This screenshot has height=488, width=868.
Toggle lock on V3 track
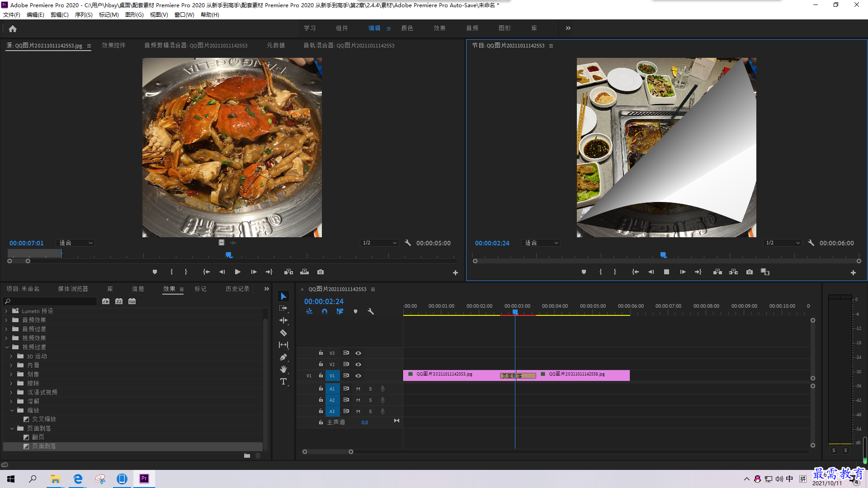pos(321,353)
